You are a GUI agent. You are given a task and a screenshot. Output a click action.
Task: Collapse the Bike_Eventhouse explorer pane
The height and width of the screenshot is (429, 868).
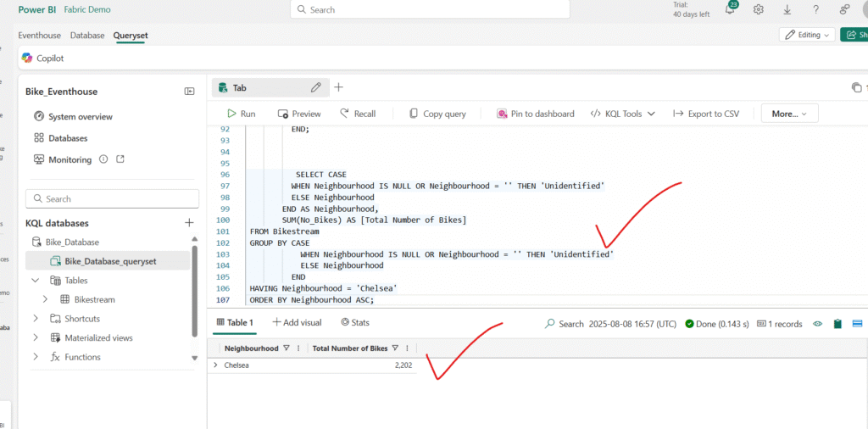[x=189, y=92]
